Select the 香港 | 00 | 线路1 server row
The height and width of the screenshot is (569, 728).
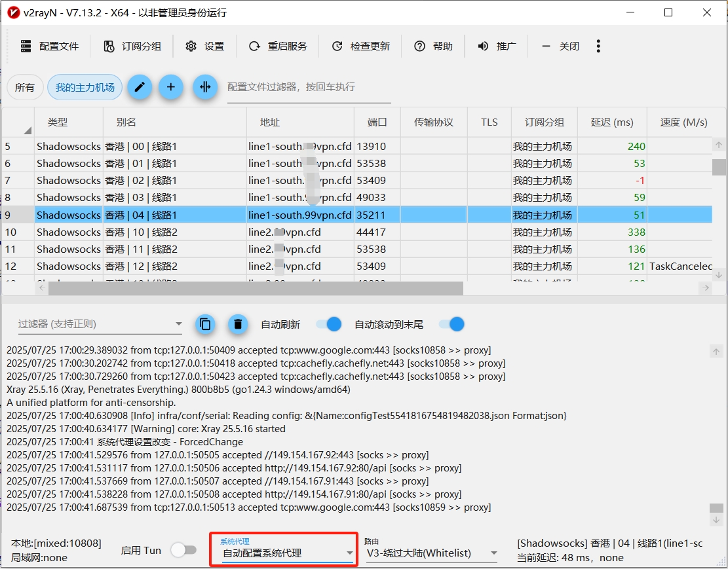pyautogui.click(x=174, y=146)
